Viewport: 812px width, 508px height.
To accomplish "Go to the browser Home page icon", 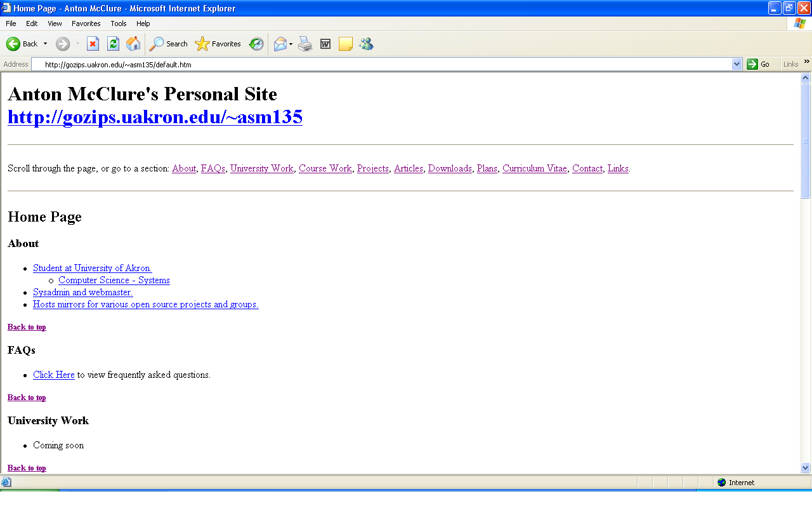I will [x=133, y=44].
